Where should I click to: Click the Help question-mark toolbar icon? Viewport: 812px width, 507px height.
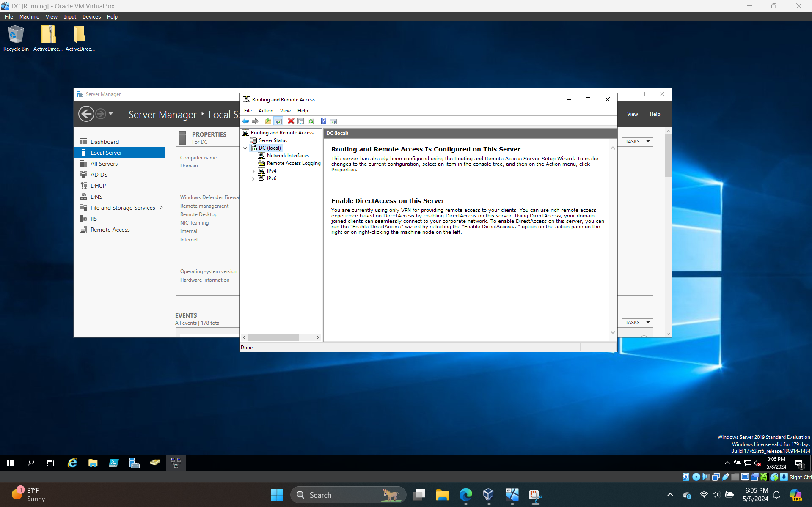tap(324, 121)
